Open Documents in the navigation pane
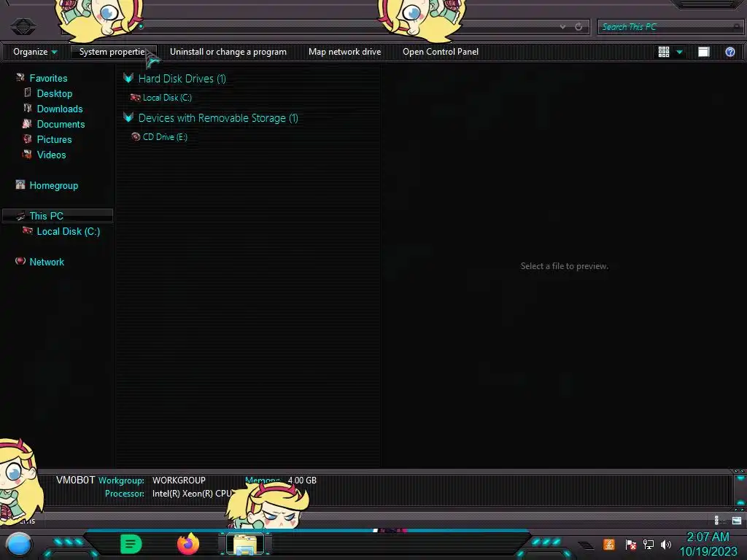This screenshot has width=747, height=560. pyautogui.click(x=61, y=124)
